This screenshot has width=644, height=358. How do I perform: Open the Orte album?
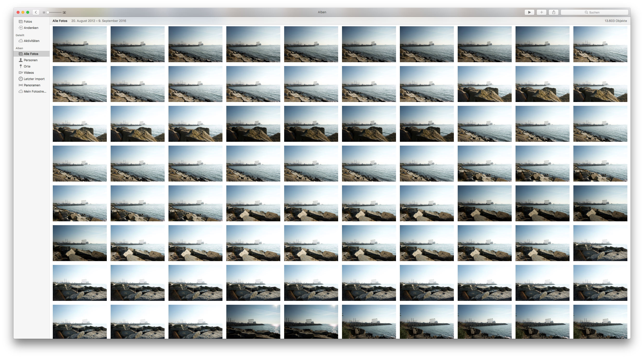coord(32,66)
